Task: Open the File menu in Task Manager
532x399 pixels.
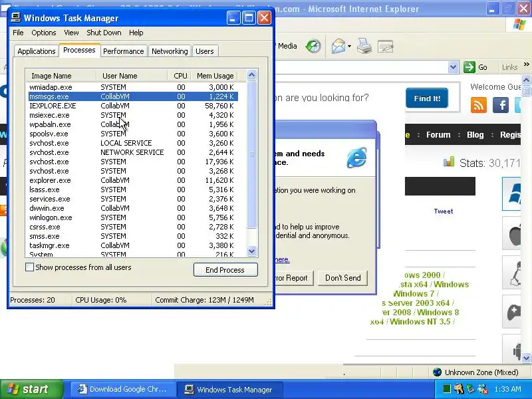Action: (18, 33)
